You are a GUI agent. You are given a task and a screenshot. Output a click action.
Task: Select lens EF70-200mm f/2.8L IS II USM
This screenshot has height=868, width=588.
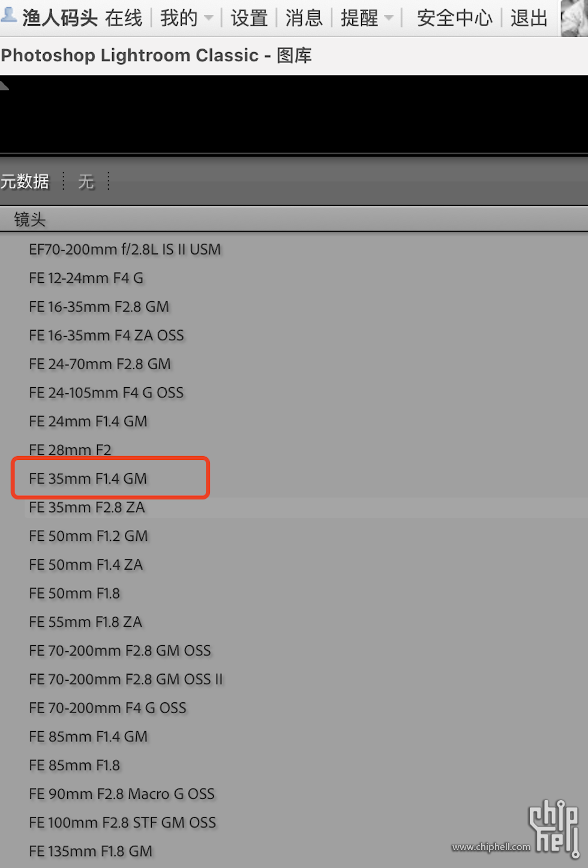pos(125,249)
